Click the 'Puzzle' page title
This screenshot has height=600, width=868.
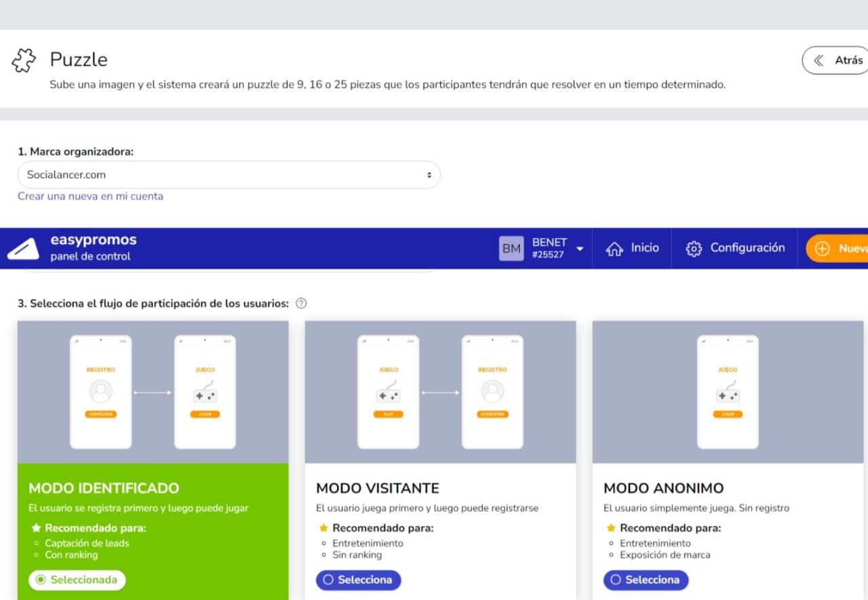79,60
